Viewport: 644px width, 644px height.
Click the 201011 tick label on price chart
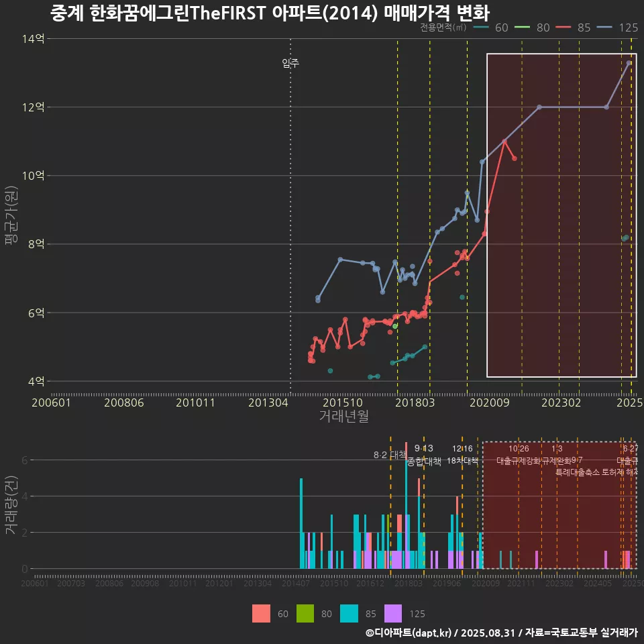click(195, 402)
